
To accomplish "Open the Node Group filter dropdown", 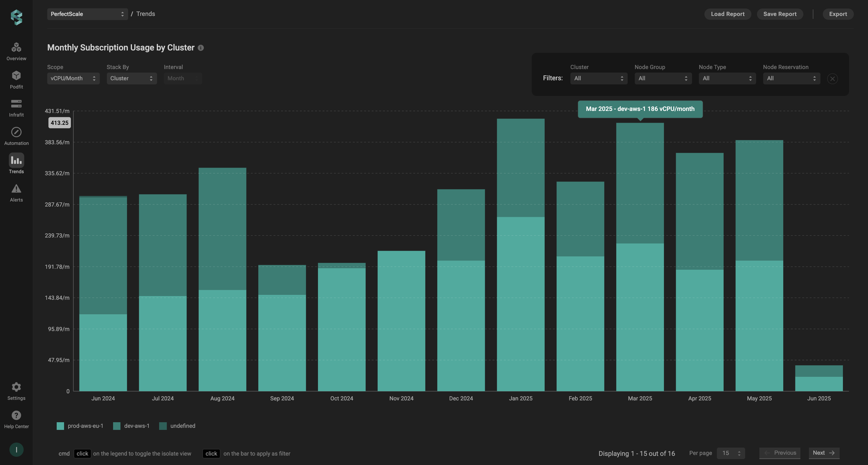I will (x=663, y=78).
